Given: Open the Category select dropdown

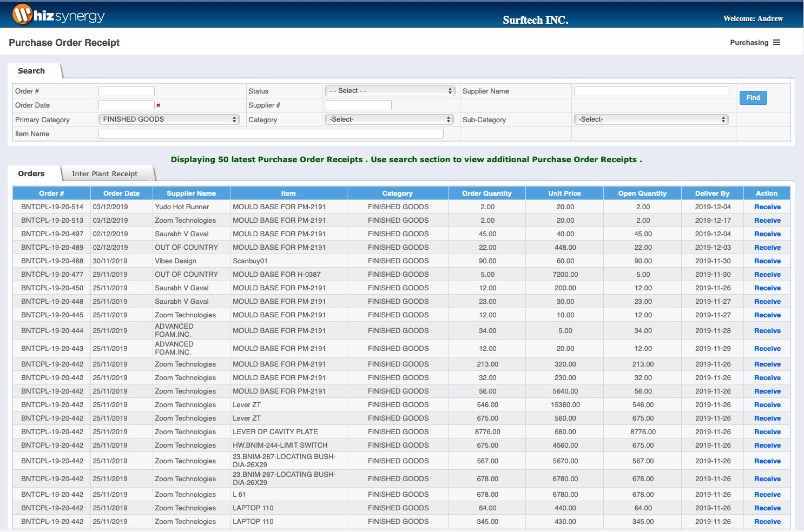Looking at the screenshot, I should pos(390,119).
